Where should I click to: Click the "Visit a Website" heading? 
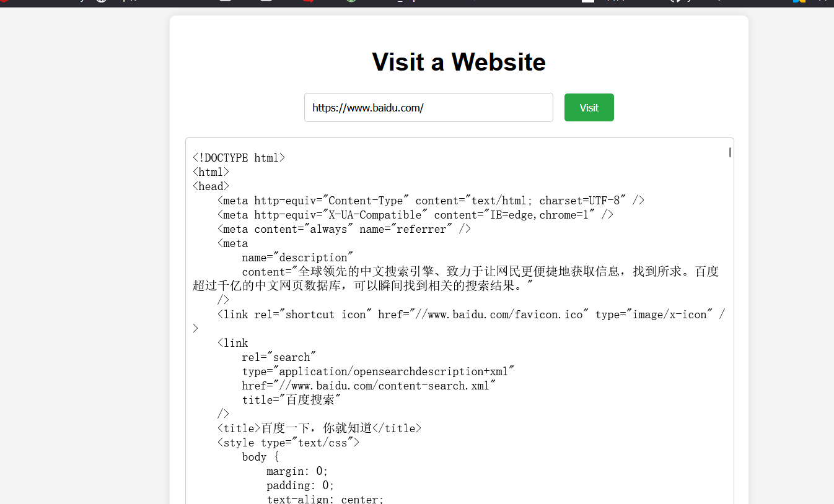(x=459, y=62)
